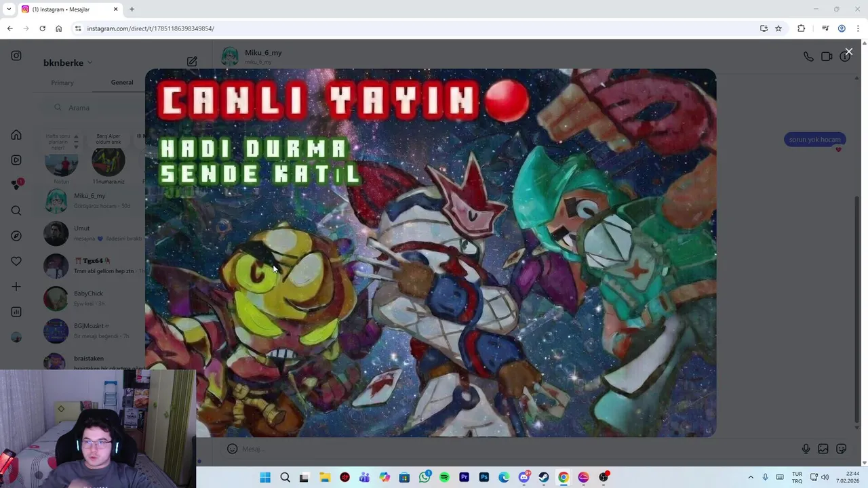868x488 pixels.
Task: Start audio call with Miku_6_my
Action: tap(808, 57)
